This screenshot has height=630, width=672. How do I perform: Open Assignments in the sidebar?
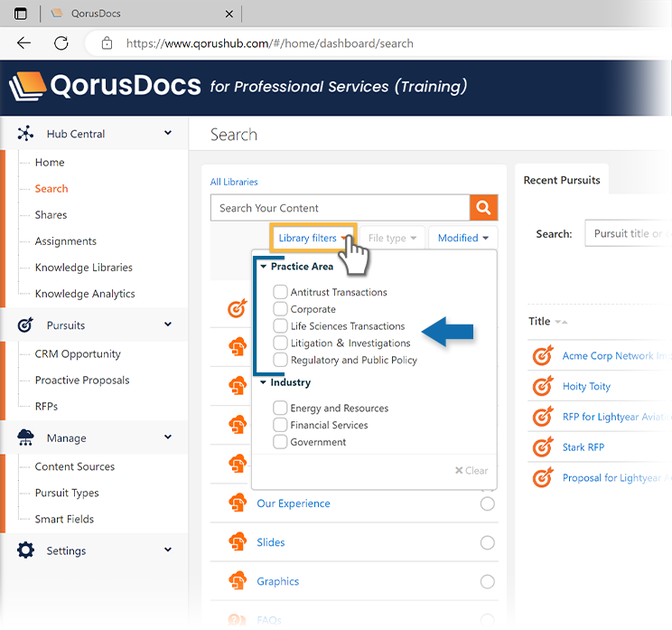pos(66,241)
